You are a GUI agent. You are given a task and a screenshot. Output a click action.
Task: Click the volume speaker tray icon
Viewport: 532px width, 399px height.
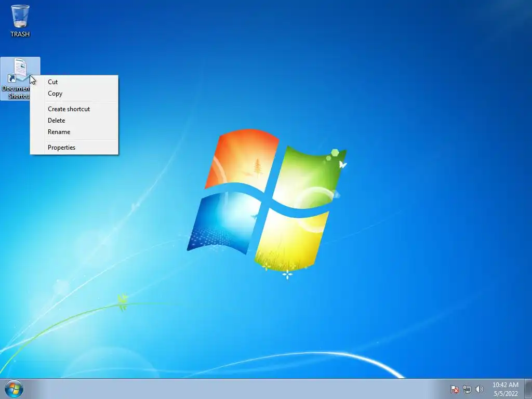click(479, 389)
